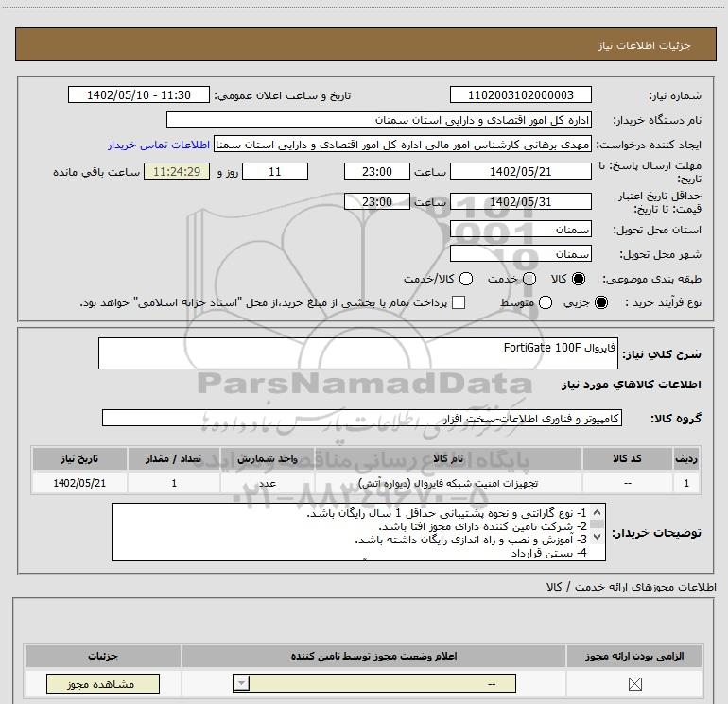This screenshot has height=704, width=728.
Task: Click the response deadline hour 23:00 field
Action: (377, 171)
